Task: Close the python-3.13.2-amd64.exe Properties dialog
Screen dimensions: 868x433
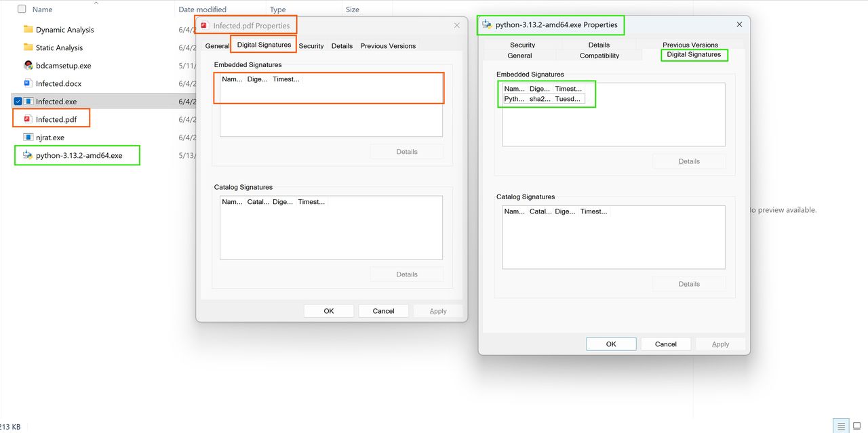Action: 739,24
